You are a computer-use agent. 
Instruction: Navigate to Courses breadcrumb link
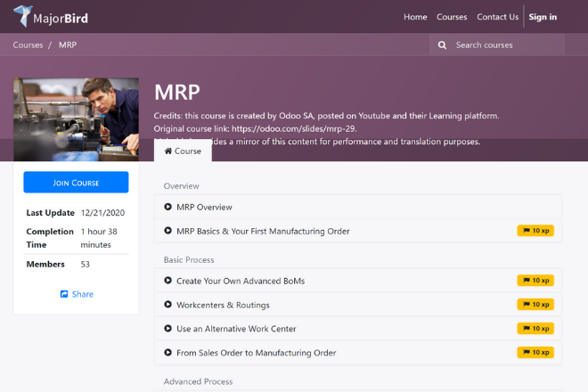(28, 45)
